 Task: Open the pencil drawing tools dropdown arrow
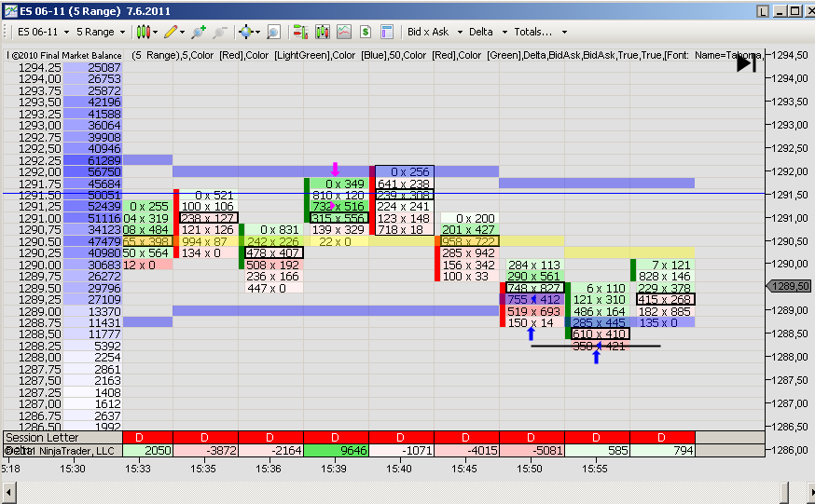point(182,33)
